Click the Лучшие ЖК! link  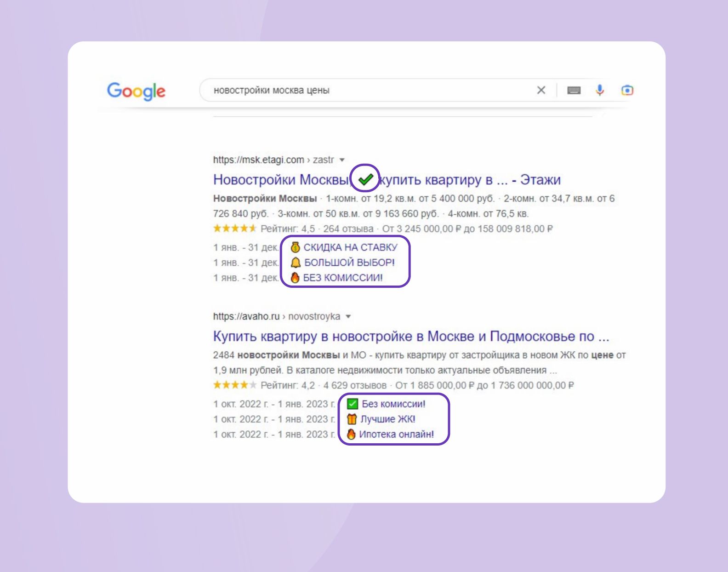pos(388,419)
